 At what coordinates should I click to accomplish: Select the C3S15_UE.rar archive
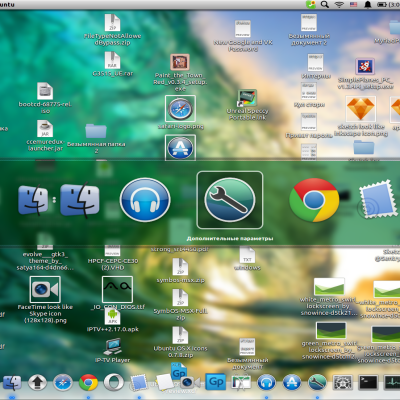[112, 64]
